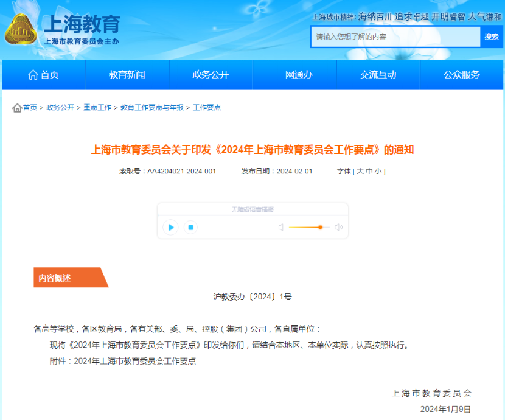Stop the audio narration playback
This screenshot has width=505, height=420.
point(190,227)
